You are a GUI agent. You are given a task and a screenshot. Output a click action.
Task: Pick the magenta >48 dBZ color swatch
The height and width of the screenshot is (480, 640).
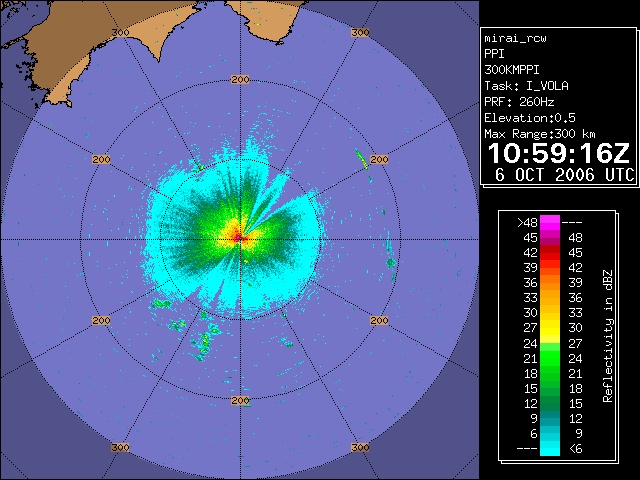(550, 222)
